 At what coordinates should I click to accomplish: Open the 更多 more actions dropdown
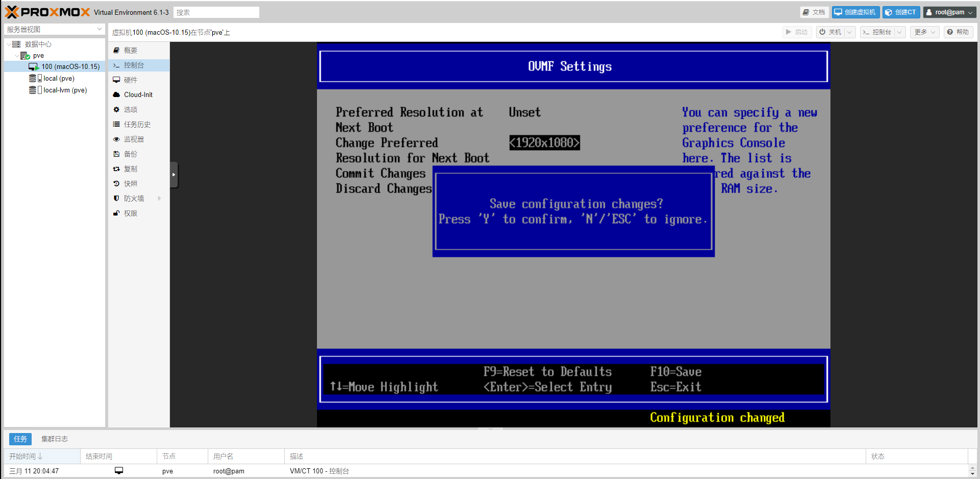coord(924,32)
